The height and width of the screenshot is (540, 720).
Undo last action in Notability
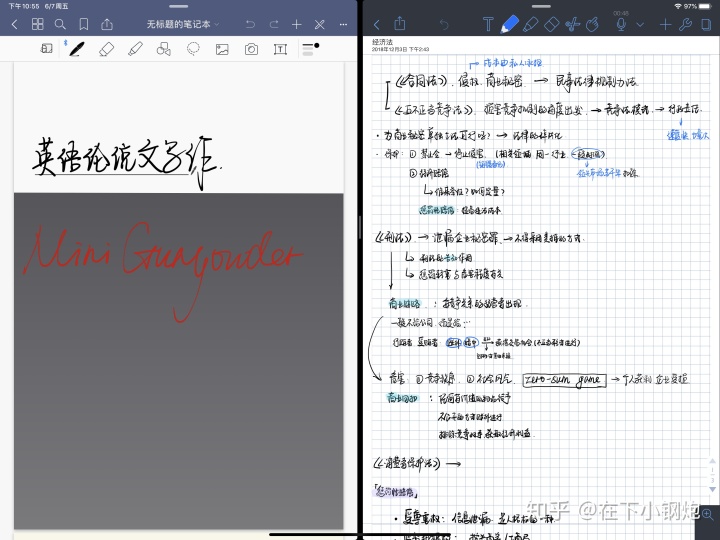point(444,24)
